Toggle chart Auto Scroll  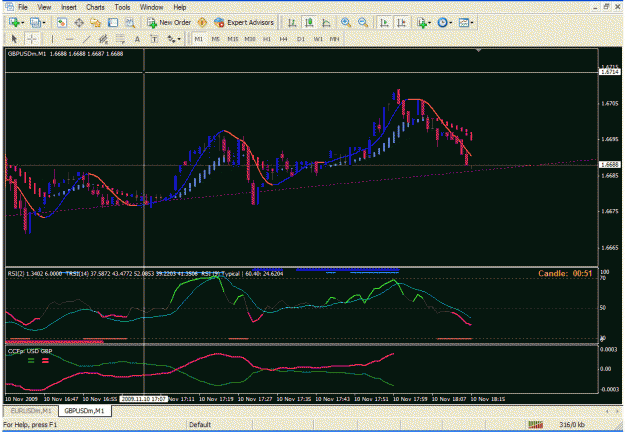(384, 23)
